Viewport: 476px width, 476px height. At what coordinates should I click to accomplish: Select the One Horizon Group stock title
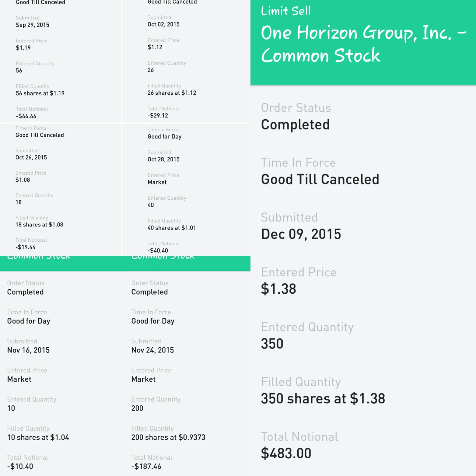[x=363, y=44]
